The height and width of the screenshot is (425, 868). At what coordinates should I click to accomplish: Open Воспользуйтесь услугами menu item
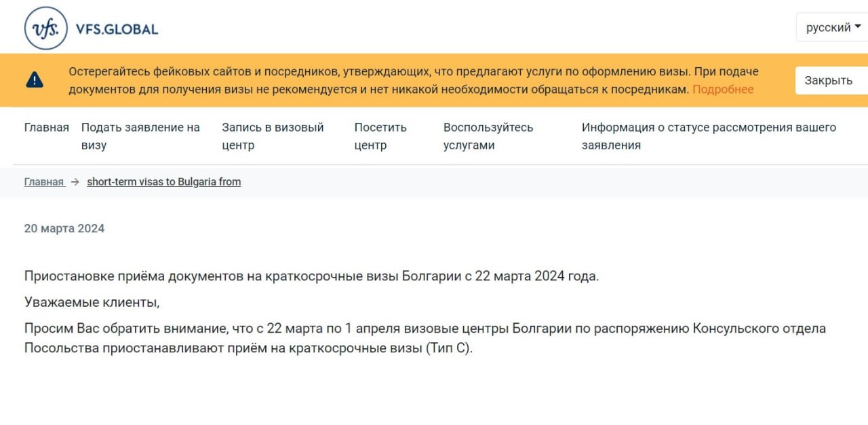(x=488, y=136)
